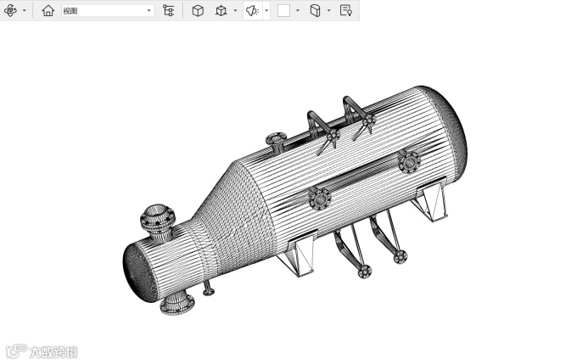Open cross section properties dropdown arrow

(329, 10)
